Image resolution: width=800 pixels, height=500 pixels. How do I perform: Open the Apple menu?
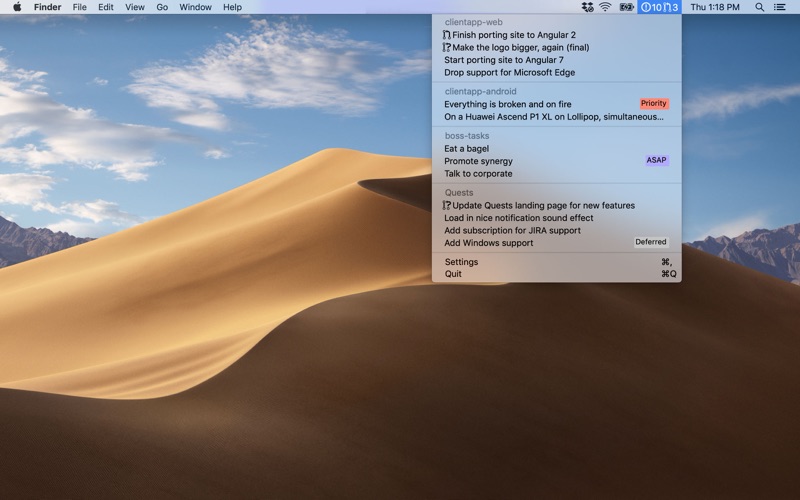tap(17, 7)
